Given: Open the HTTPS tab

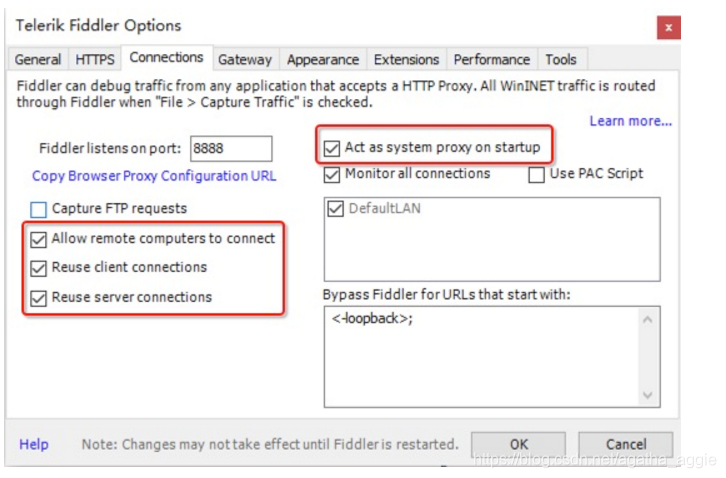Looking at the screenshot, I should [x=94, y=59].
